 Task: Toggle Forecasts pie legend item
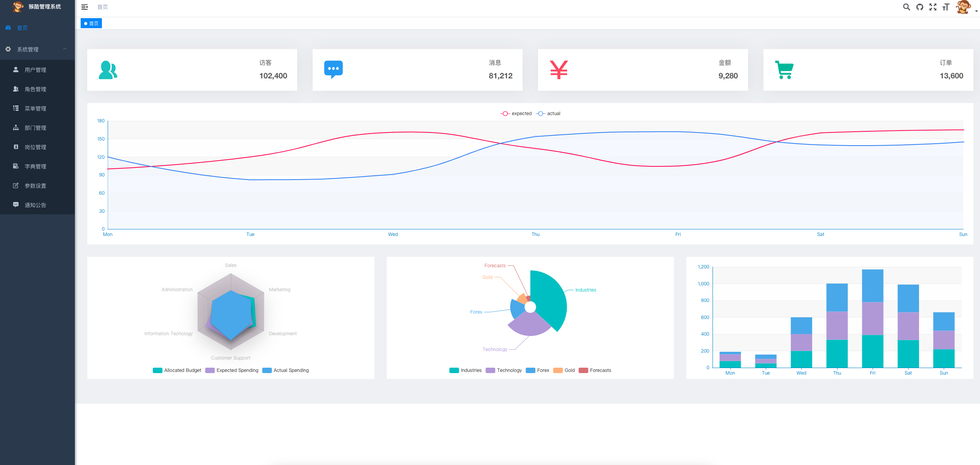tap(595, 370)
